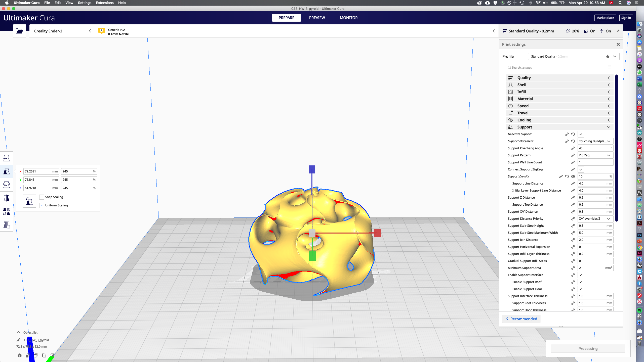Screen dimensions: 644x362
Task: Open the Support Placement dropdown
Action: pyautogui.click(x=595, y=141)
